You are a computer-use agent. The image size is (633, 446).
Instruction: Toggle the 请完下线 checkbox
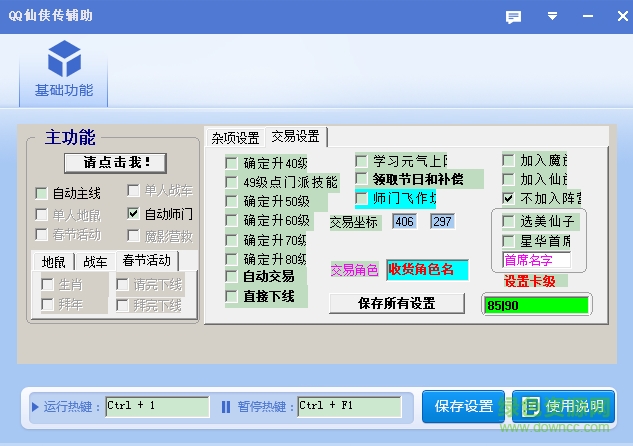click(122, 285)
